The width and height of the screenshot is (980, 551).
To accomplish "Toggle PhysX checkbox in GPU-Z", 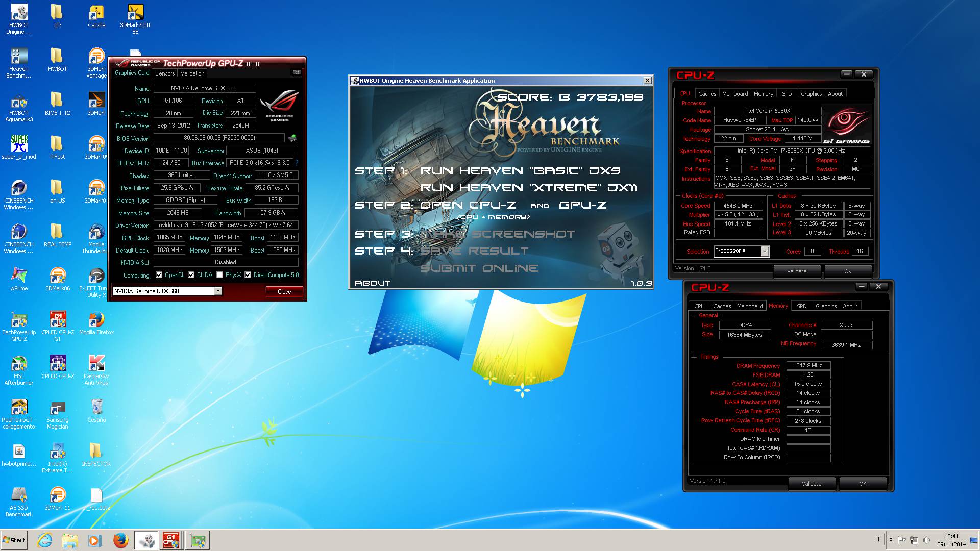I will point(220,275).
